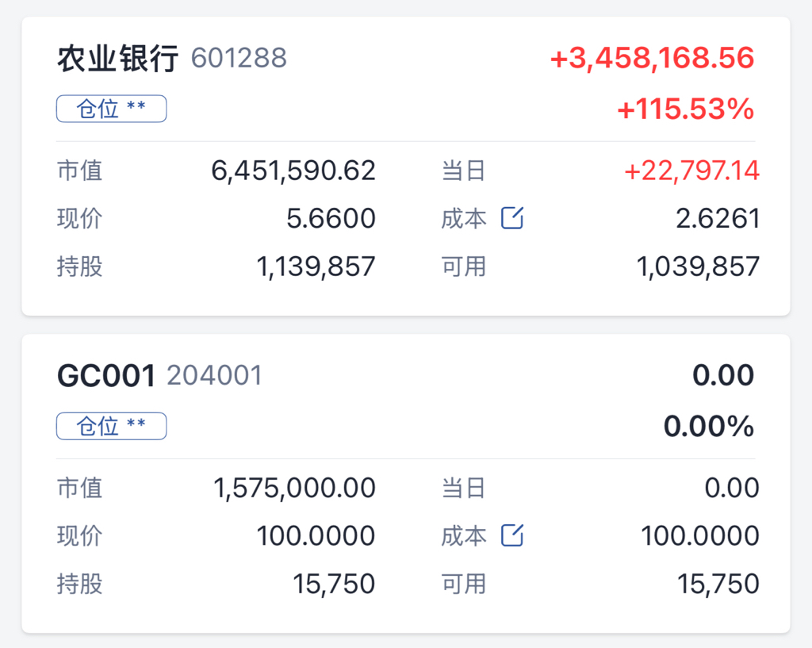Click 农业银行 market value 6,451,590.62

[293, 171]
